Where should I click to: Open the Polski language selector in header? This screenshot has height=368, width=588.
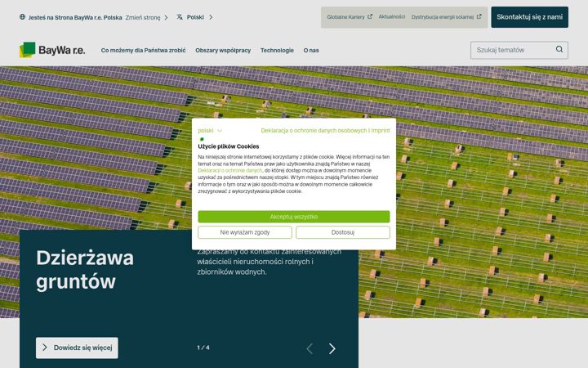point(195,17)
